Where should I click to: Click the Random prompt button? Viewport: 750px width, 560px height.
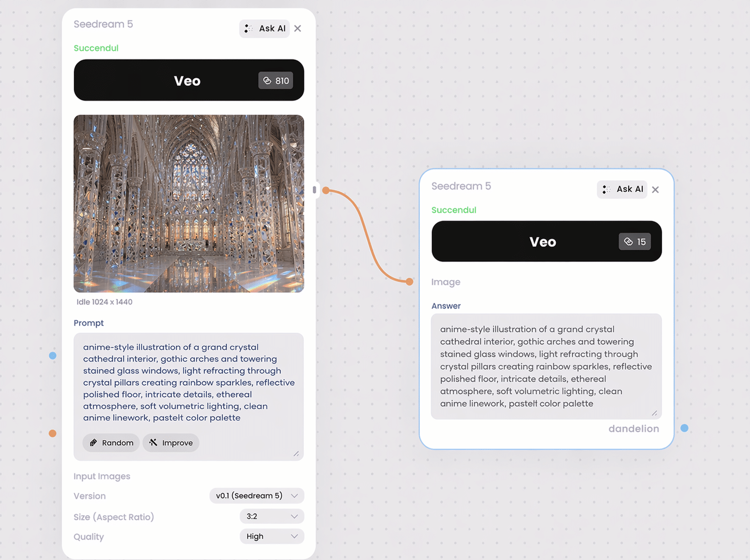click(111, 443)
